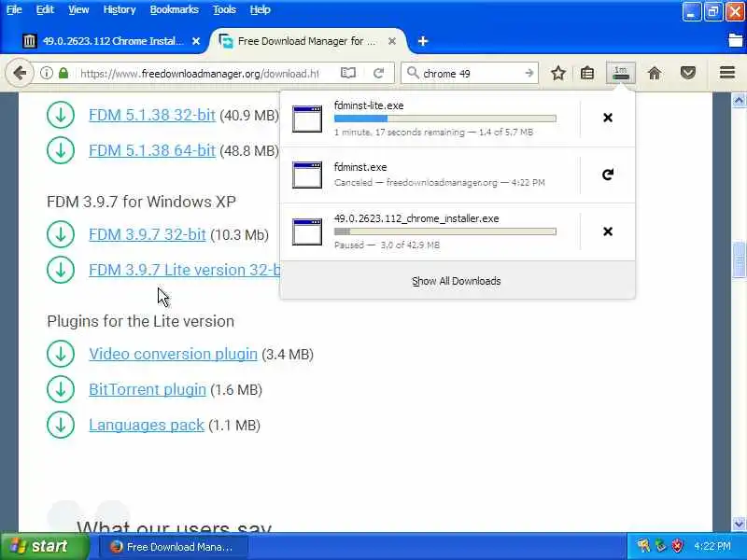The image size is (747, 560).
Task: Download FDM 5.1.38 32-bit link
Action: click(x=152, y=115)
